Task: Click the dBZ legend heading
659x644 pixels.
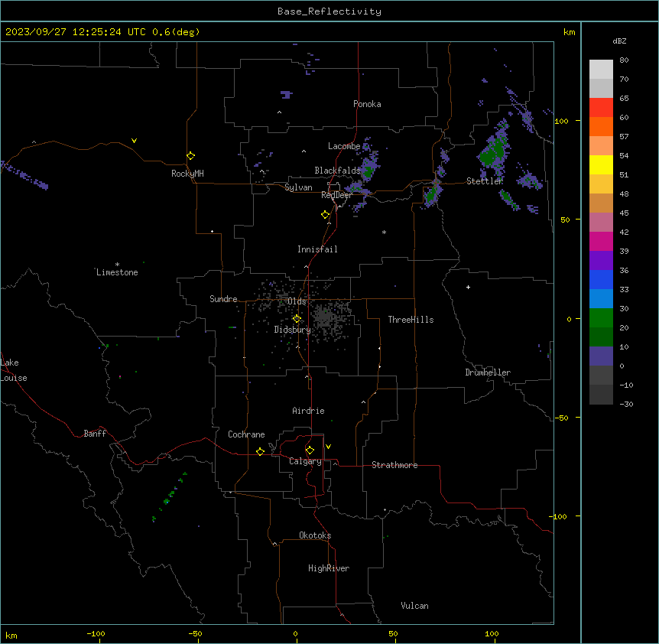Action: [619, 41]
